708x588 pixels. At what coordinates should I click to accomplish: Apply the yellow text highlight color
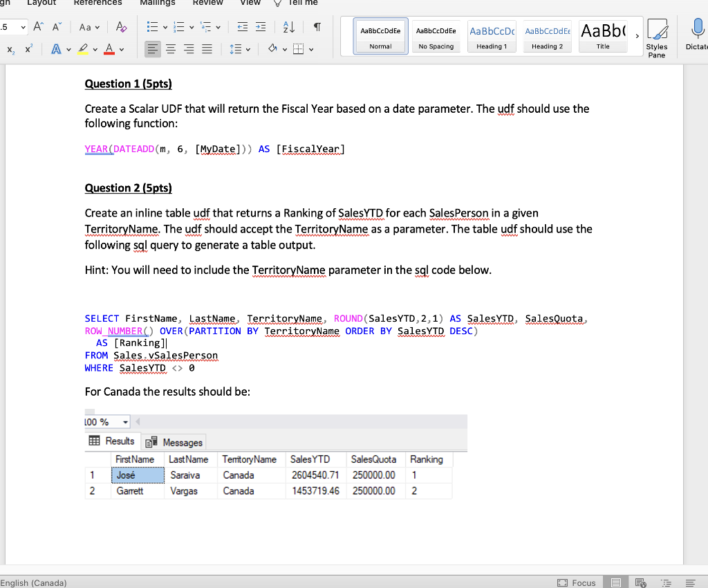83,49
